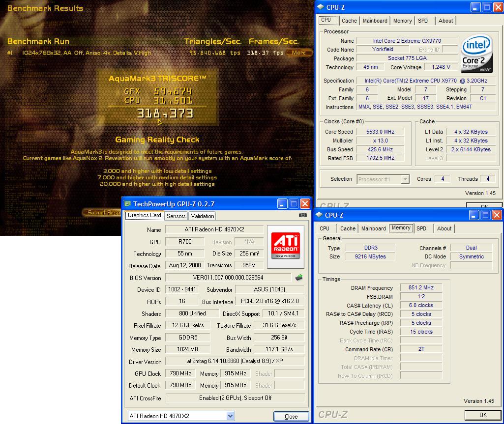Open the Mainboard tab in top CPU-Z window

point(375,21)
